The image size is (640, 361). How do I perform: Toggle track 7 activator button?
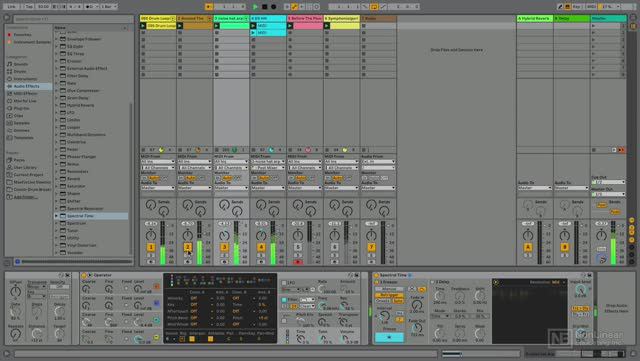371,247
